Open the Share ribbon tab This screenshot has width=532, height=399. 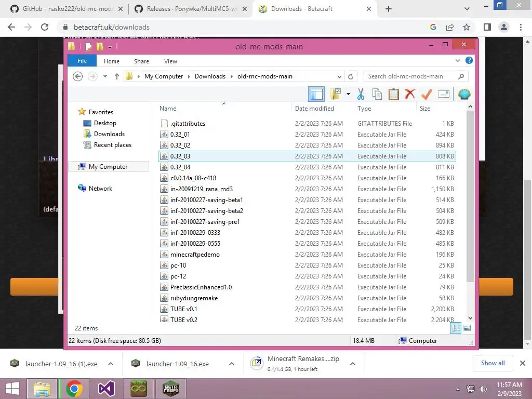[141, 61]
